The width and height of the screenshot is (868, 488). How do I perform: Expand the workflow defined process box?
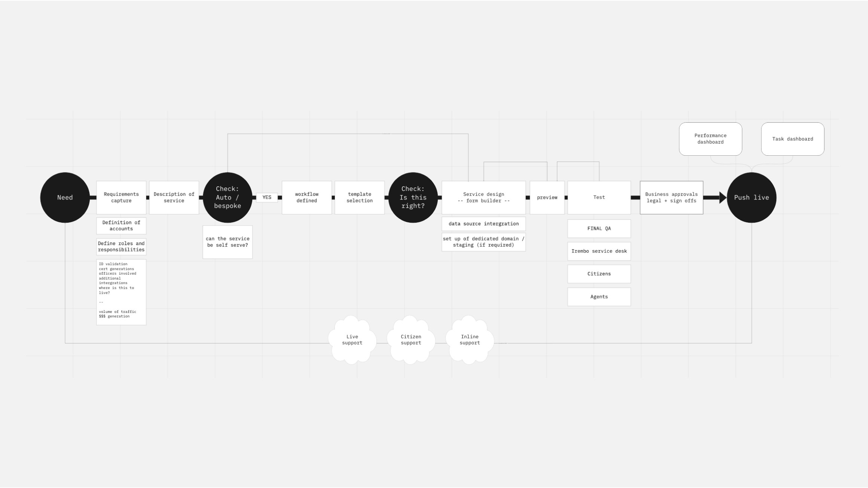(306, 198)
